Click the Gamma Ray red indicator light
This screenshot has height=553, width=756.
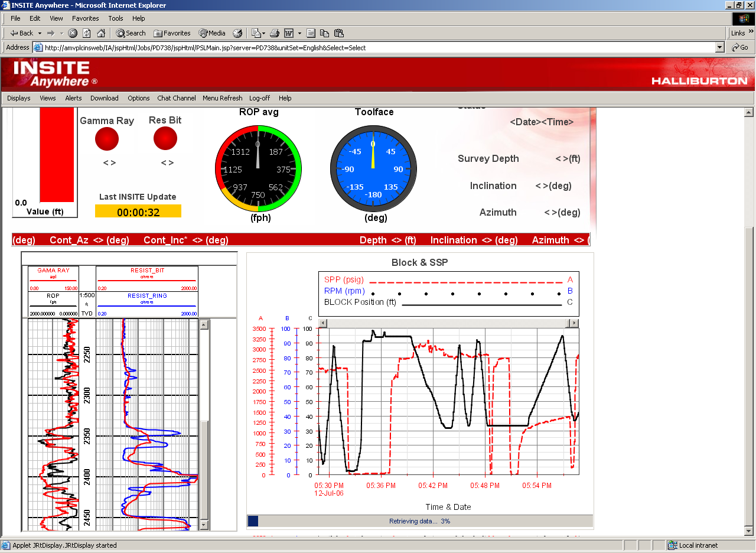pyautogui.click(x=107, y=139)
